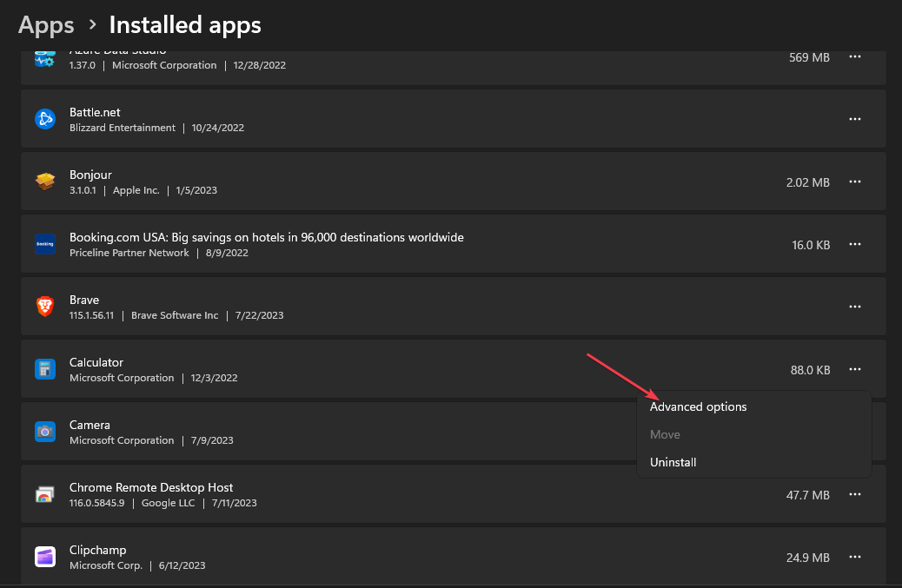902x588 pixels.
Task: Open three-dot menu for Calculator
Action: coord(855,369)
